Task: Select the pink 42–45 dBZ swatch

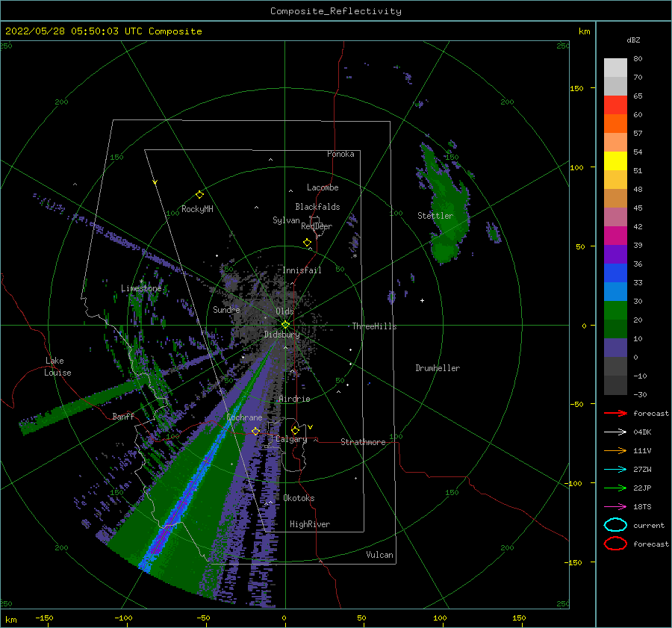Action: click(x=615, y=217)
